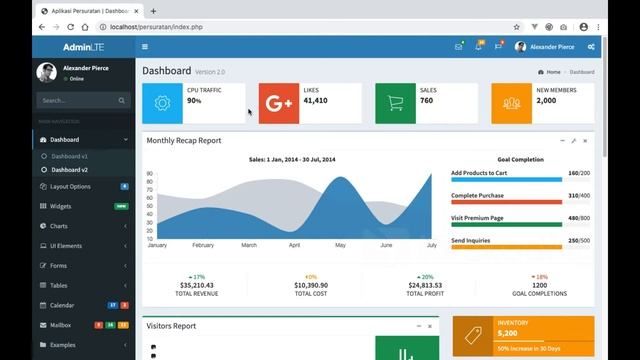Close the Aplikasi Persuratan tab
The image size is (640, 360).
[x=136, y=11]
